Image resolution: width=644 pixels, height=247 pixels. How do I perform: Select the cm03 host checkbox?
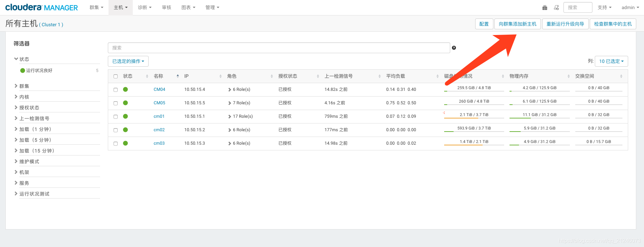tap(116, 144)
